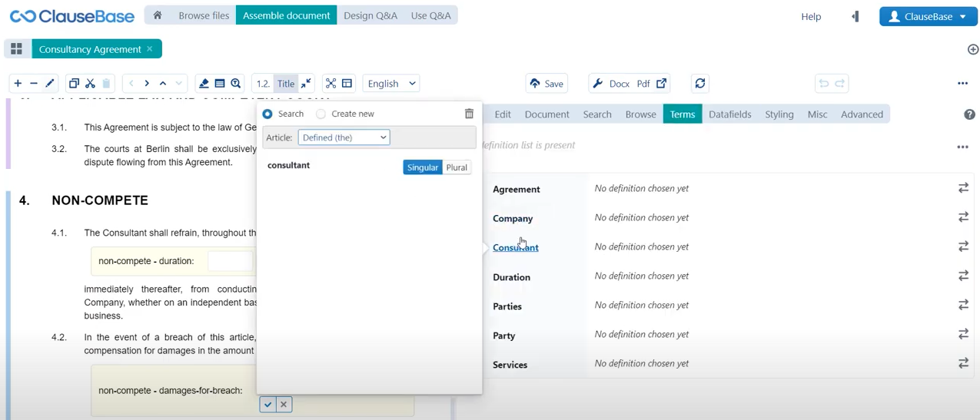Screen dimensions: 980x420
Task: Click the scissors cut icon
Action: click(90, 84)
